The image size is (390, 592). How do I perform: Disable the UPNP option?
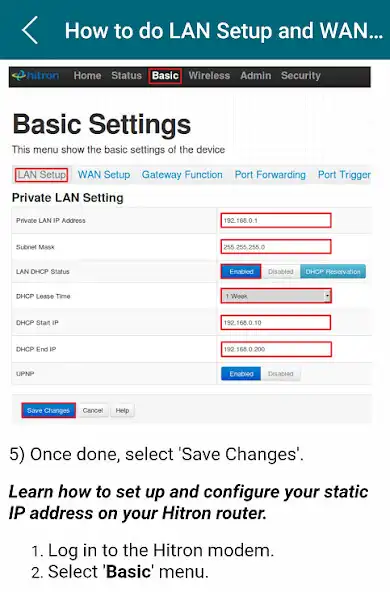click(x=281, y=374)
